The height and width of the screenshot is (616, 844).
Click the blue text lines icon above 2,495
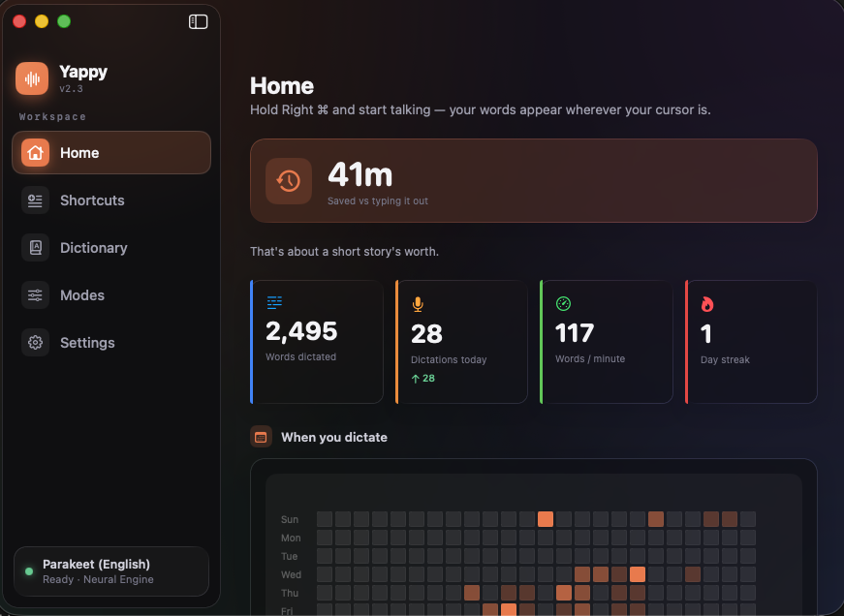click(x=274, y=302)
